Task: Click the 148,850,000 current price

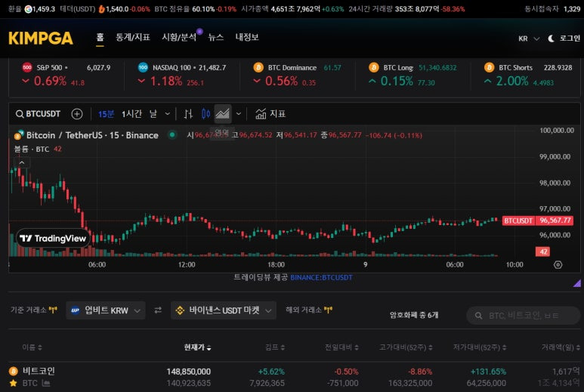Action: point(188,372)
